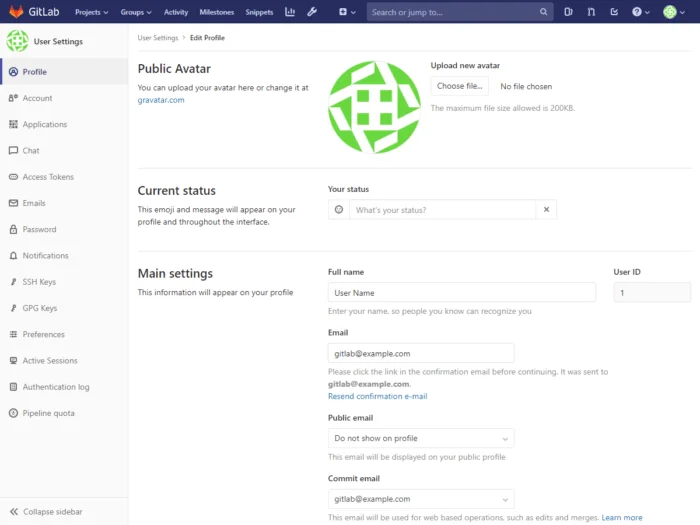Open the Notifications sidebar item

(x=45, y=256)
